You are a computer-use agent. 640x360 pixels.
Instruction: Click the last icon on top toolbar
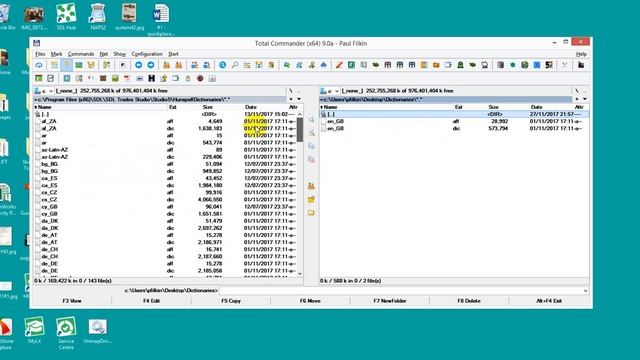[581, 65]
